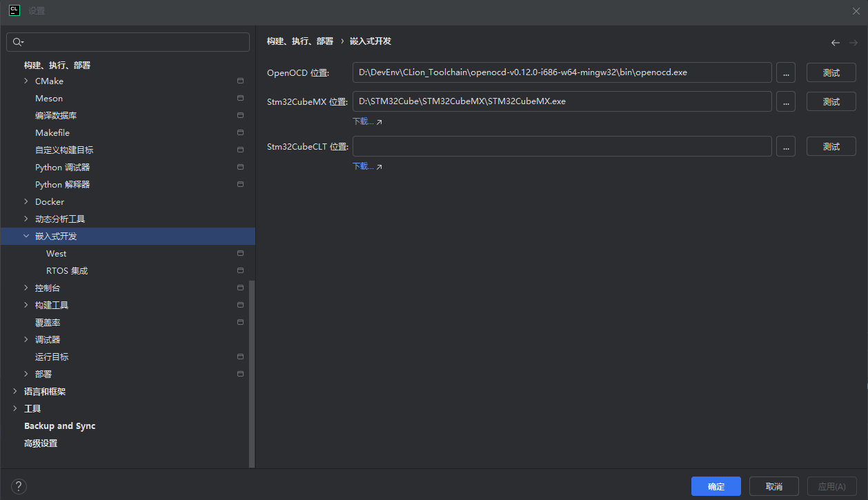Close the 设置 dialog window
The width and height of the screenshot is (868, 500).
(856, 11)
